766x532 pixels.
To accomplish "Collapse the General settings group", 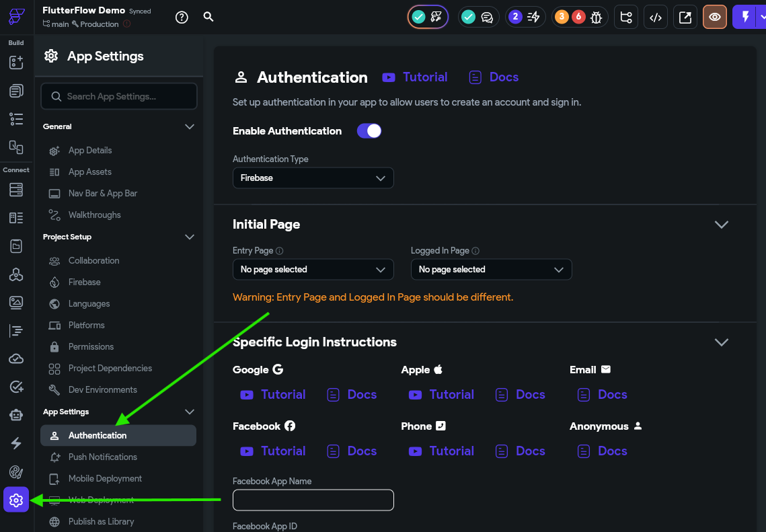I will [190, 126].
